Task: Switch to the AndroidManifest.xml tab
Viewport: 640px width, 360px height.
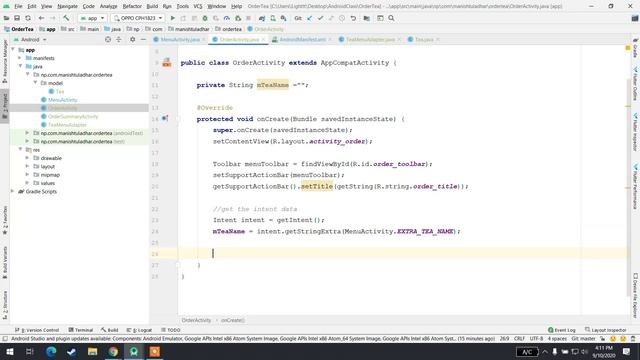Action: (x=302, y=40)
